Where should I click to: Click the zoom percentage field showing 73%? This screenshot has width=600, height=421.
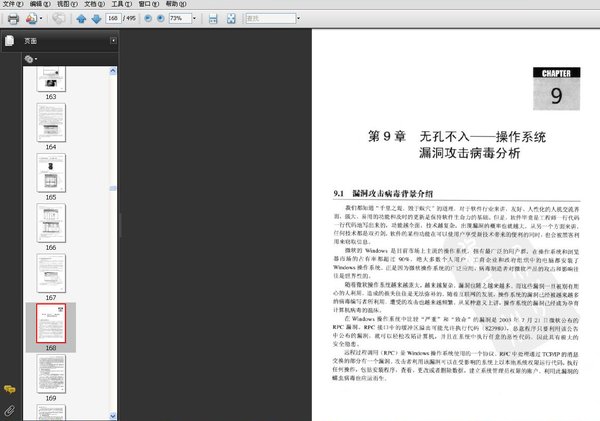pos(180,18)
